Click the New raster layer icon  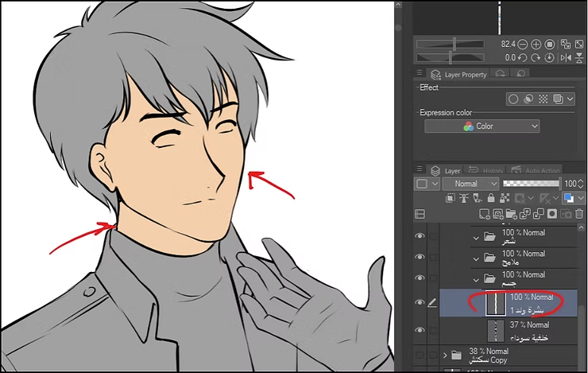coord(484,214)
